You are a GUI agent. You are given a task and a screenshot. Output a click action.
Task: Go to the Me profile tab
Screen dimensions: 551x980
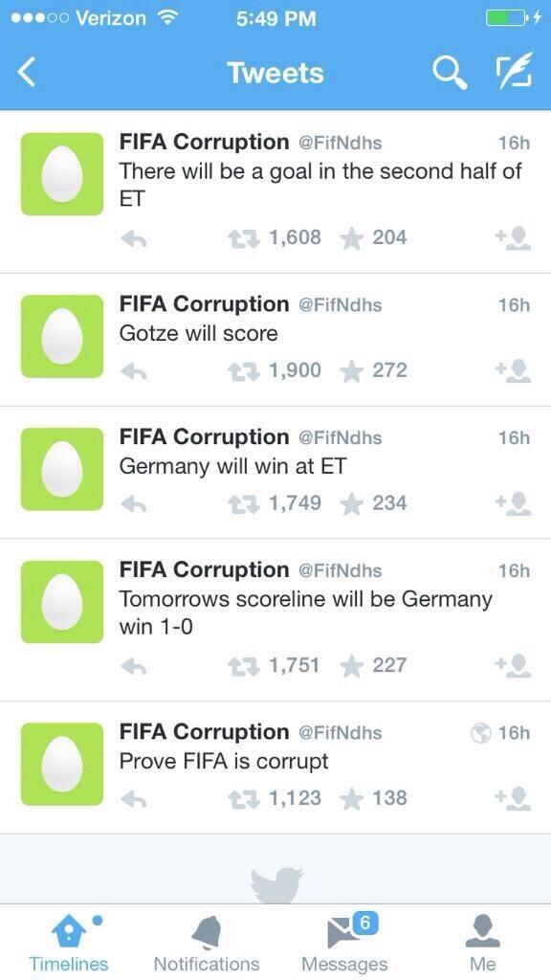tap(483, 944)
